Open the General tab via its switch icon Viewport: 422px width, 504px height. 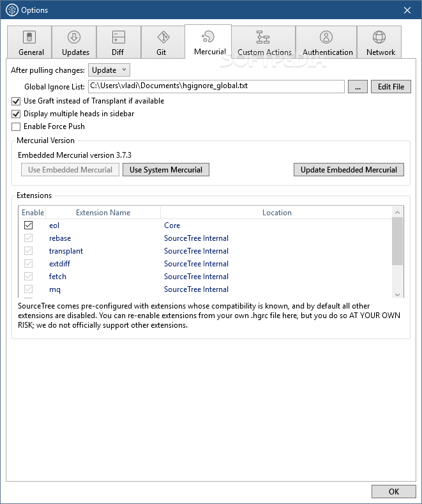(x=29, y=37)
